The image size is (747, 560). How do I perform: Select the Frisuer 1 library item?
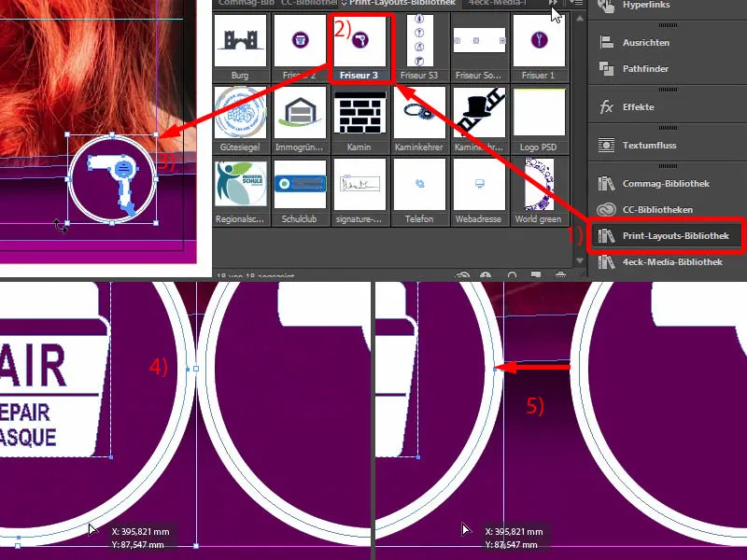(539, 47)
